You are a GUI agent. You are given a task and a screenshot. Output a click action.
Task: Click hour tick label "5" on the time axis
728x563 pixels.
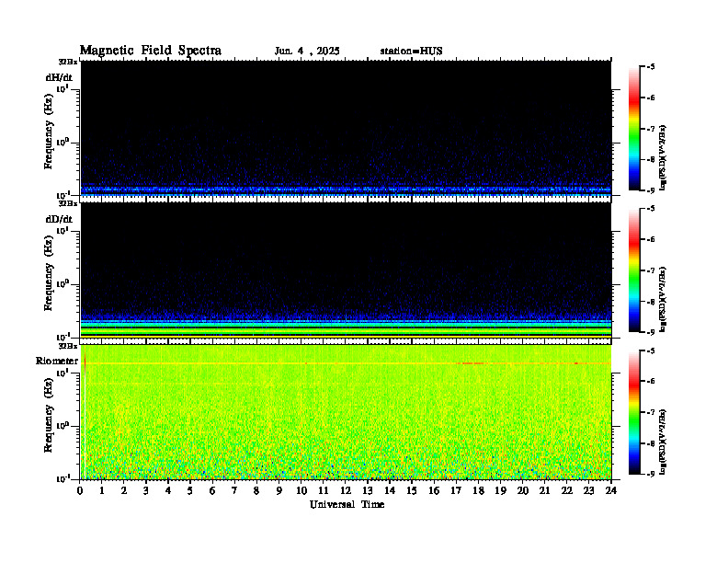click(190, 490)
